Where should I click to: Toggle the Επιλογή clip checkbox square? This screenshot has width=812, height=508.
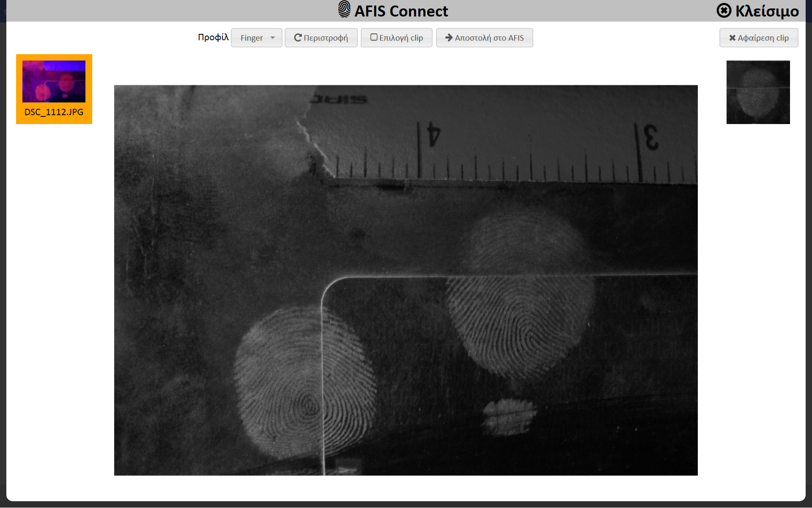[x=374, y=37]
